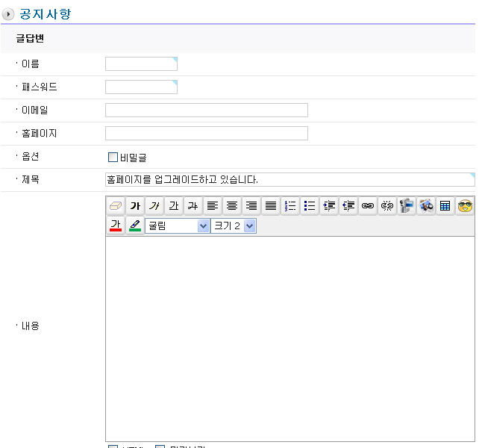Click the 이름 name input field
Viewport: 479px width, 448px height.
tap(141, 64)
